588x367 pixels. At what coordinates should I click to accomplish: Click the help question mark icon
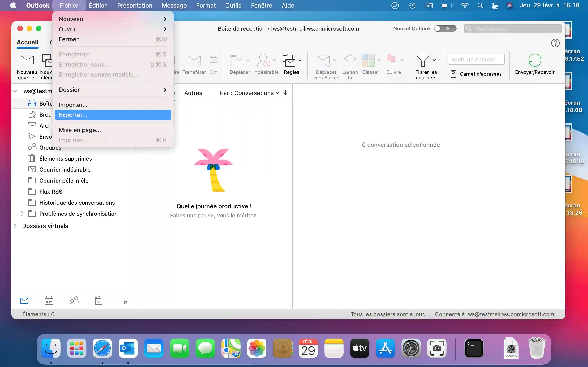click(555, 43)
